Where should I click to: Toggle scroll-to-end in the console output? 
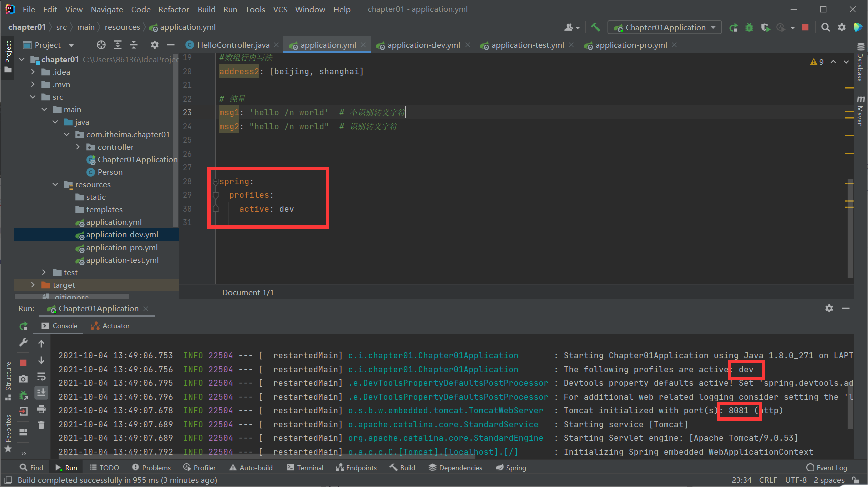[x=41, y=391]
